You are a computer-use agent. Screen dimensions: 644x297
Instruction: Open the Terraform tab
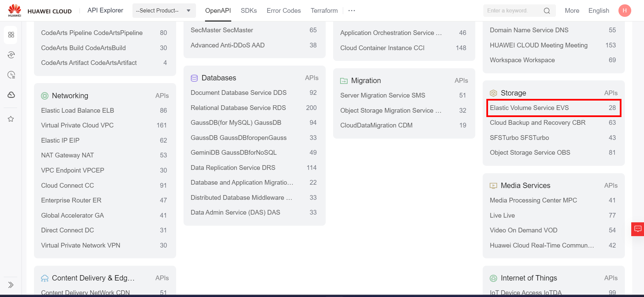(324, 11)
